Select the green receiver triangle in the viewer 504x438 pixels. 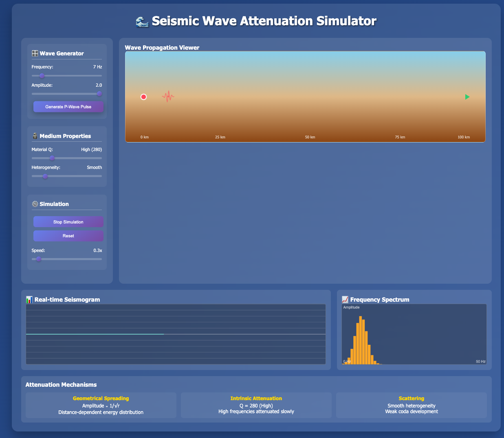(x=467, y=97)
